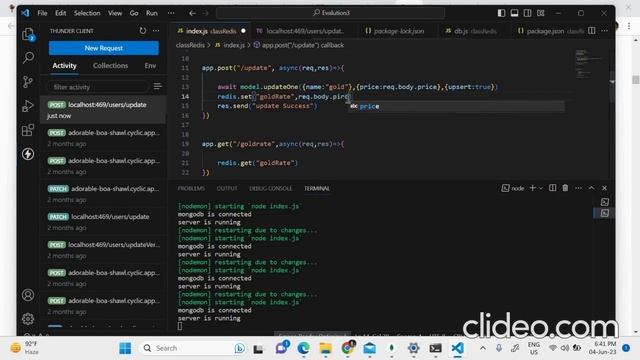
Task: Click the editor minimap
Action: click(x=588, y=63)
